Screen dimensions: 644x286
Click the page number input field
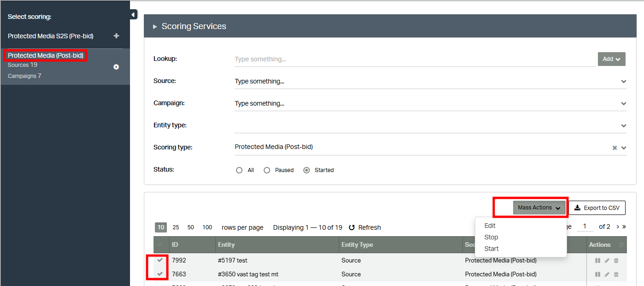pos(585,226)
